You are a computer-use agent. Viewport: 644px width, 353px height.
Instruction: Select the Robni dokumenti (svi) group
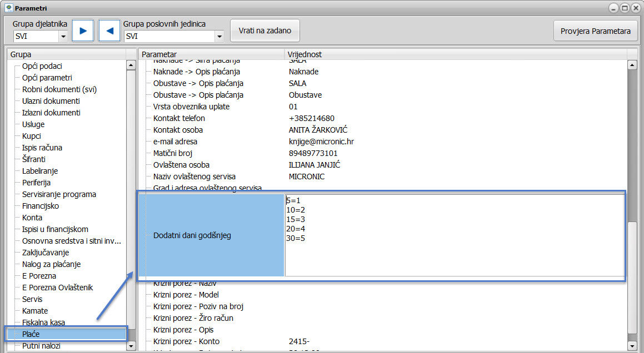[59, 89]
